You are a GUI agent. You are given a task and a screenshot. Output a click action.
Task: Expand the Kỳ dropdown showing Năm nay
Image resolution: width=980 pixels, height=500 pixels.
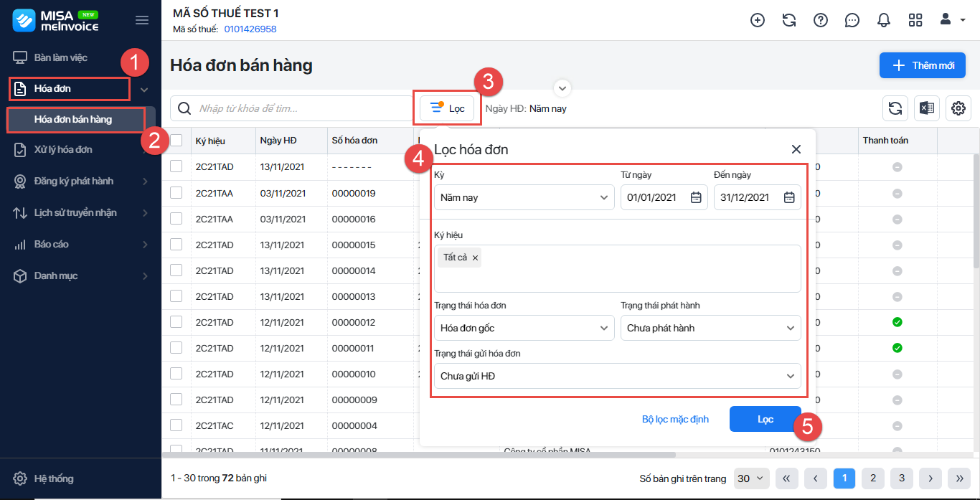pos(524,198)
